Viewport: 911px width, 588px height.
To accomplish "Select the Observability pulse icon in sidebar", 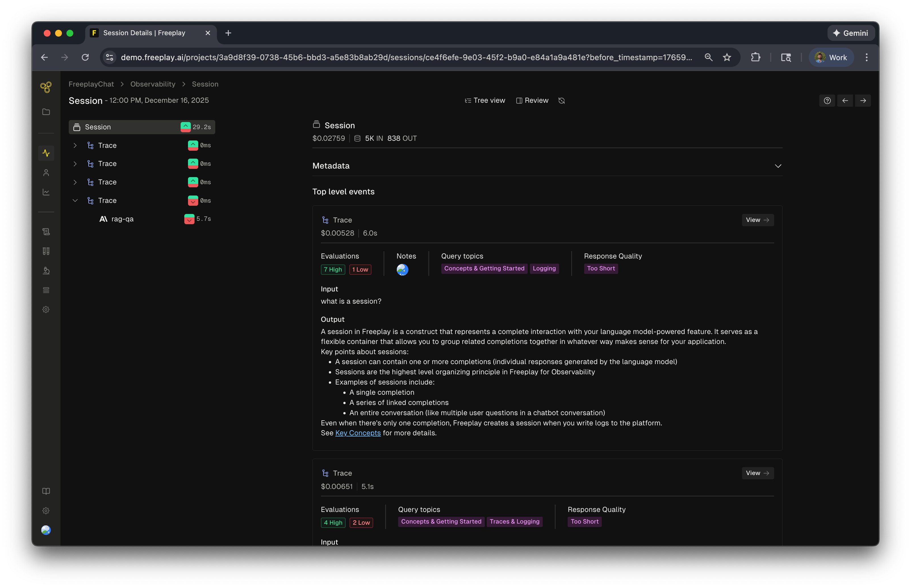I will (x=46, y=153).
